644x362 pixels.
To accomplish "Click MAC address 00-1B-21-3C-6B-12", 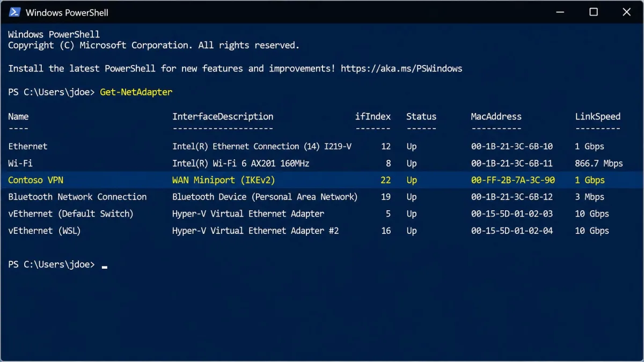I will 512,197.
